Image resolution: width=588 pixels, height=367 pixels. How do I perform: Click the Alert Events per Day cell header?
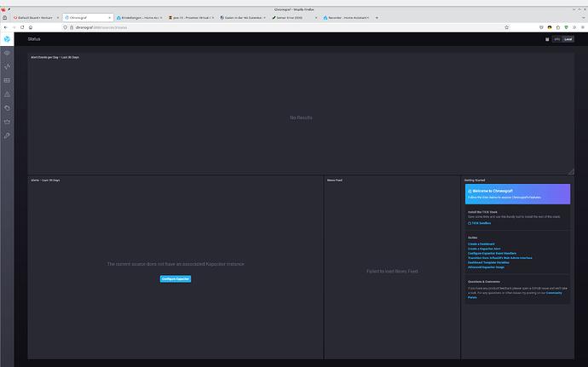click(x=55, y=57)
